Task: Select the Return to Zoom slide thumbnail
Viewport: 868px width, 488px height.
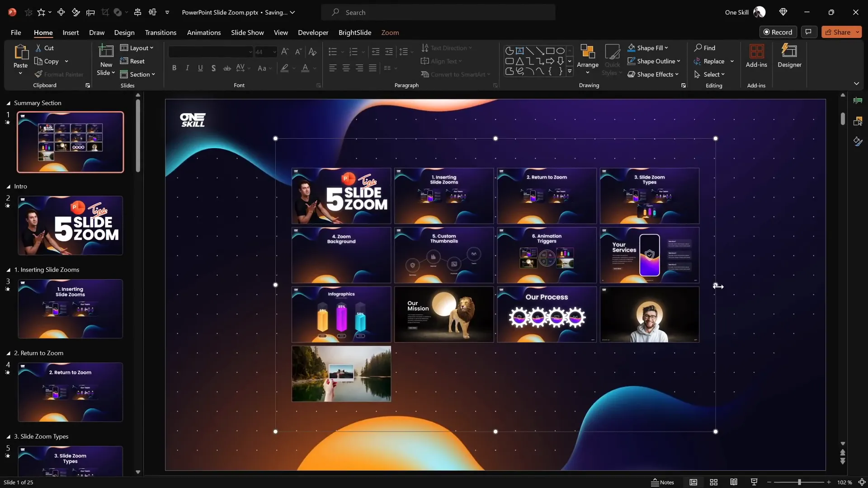Action: (x=70, y=392)
